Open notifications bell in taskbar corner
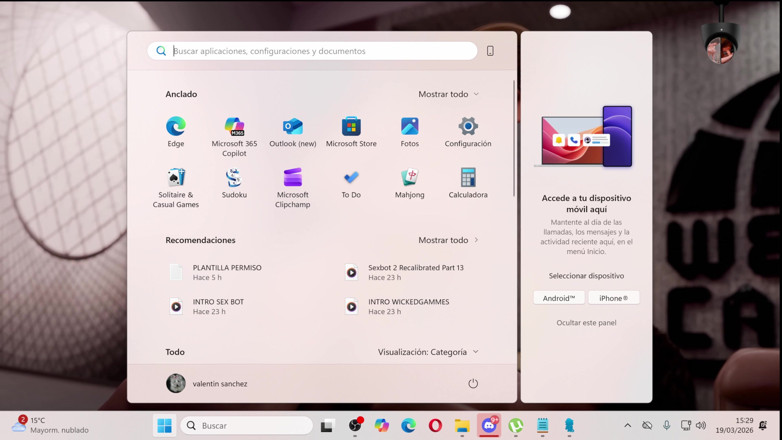Image resolution: width=782 pixels, height=440 pixels. (763, 426)
